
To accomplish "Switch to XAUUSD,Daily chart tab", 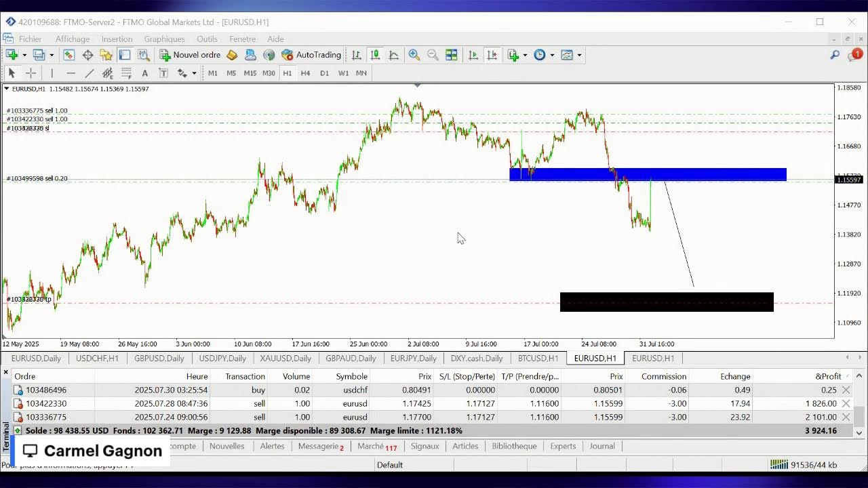I will tap(285, 359).
